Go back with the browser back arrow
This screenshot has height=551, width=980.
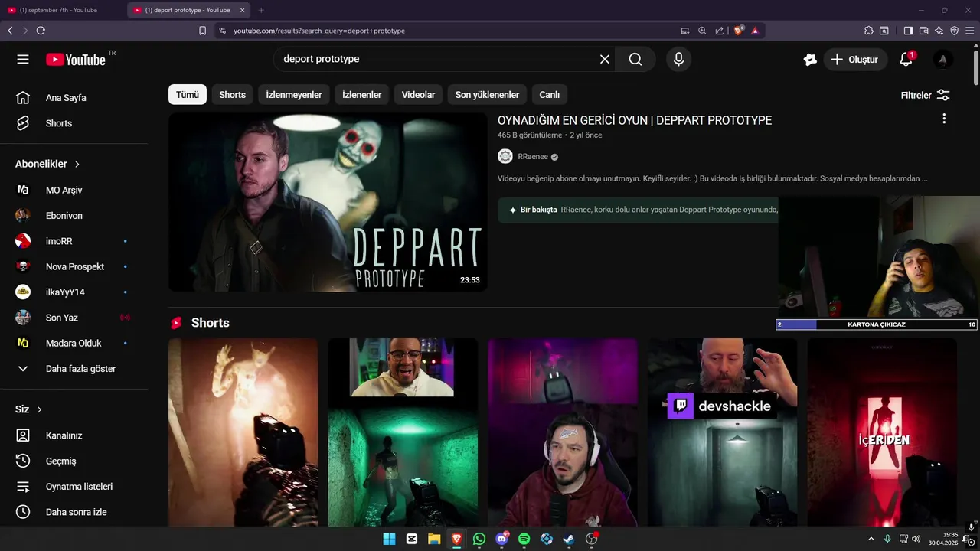(10, 31)
